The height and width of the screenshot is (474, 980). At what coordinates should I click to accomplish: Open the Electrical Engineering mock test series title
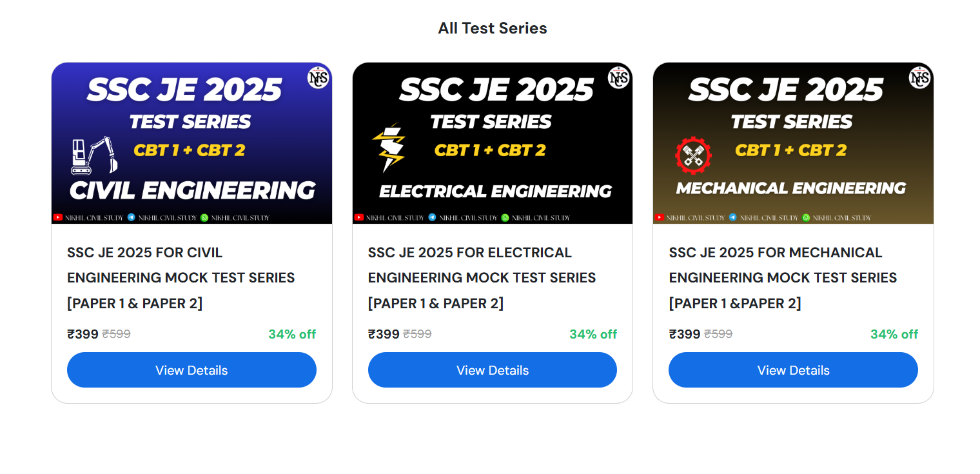point(482,278)
